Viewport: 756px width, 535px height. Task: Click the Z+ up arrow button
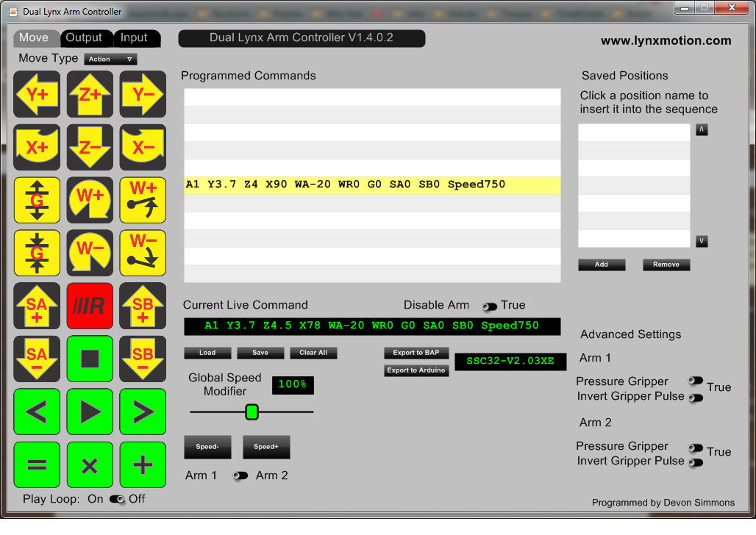point(90,94)
